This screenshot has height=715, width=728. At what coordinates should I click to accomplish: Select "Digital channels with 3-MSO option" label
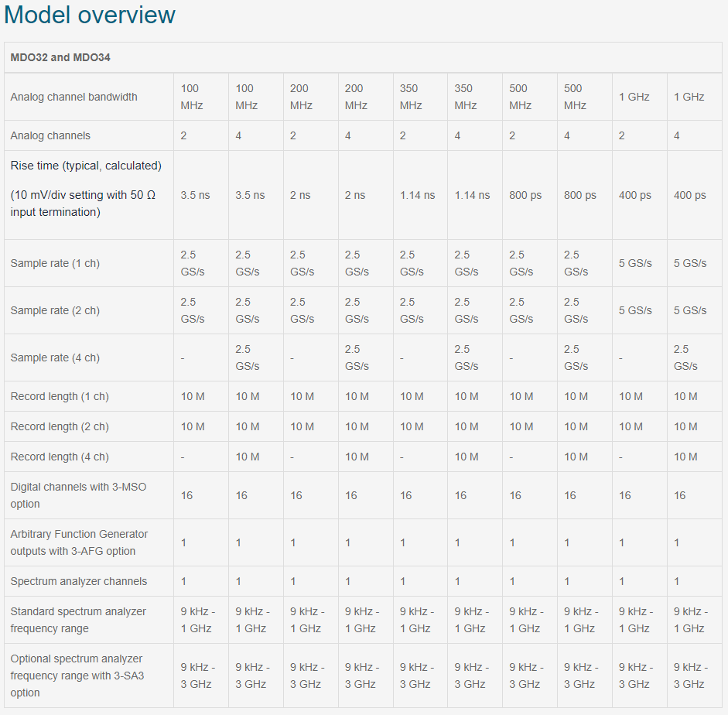click(78, 495)
